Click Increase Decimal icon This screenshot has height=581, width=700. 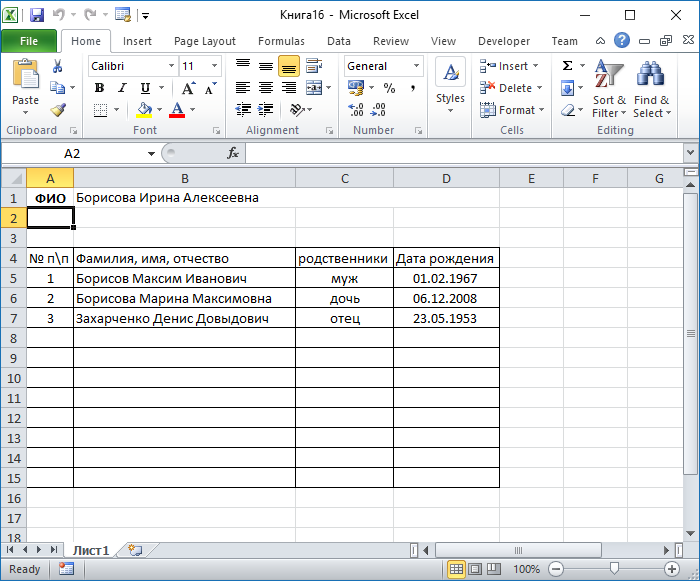(x=356, y=110)
